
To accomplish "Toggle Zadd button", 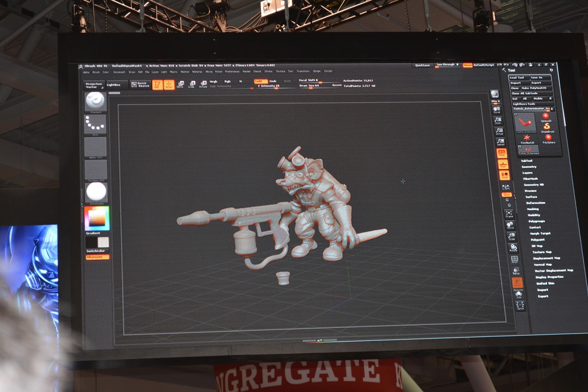I will (x=260, y=81).
